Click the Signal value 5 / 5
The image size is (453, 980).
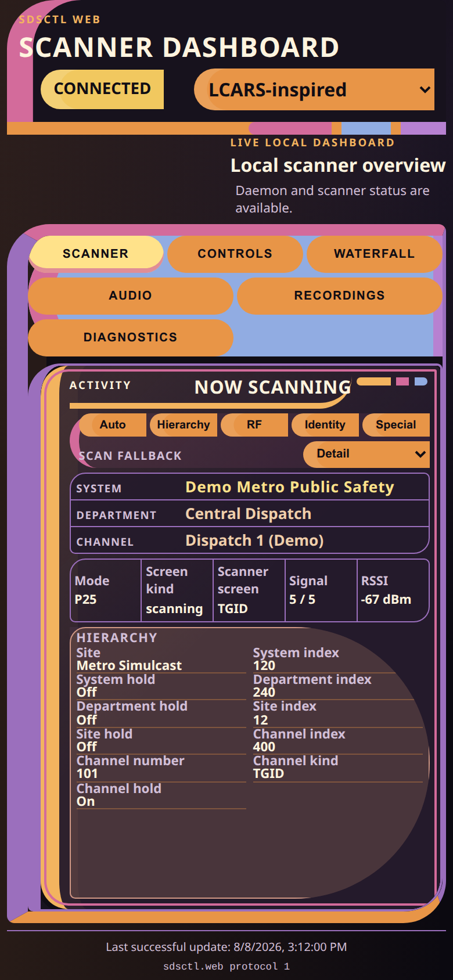click(303, 599)
